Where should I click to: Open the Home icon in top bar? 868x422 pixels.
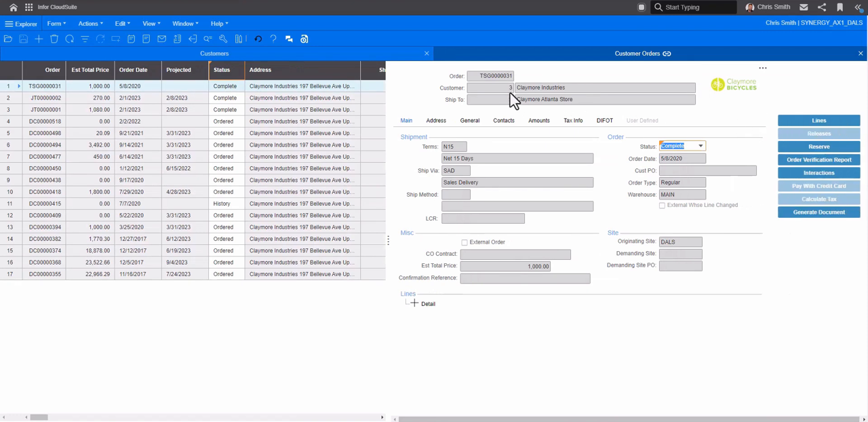pos(13,7)
